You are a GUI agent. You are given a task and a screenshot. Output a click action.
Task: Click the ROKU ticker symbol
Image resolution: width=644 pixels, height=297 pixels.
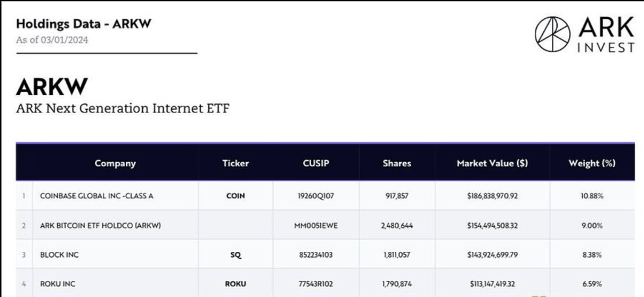coord(236,284)
